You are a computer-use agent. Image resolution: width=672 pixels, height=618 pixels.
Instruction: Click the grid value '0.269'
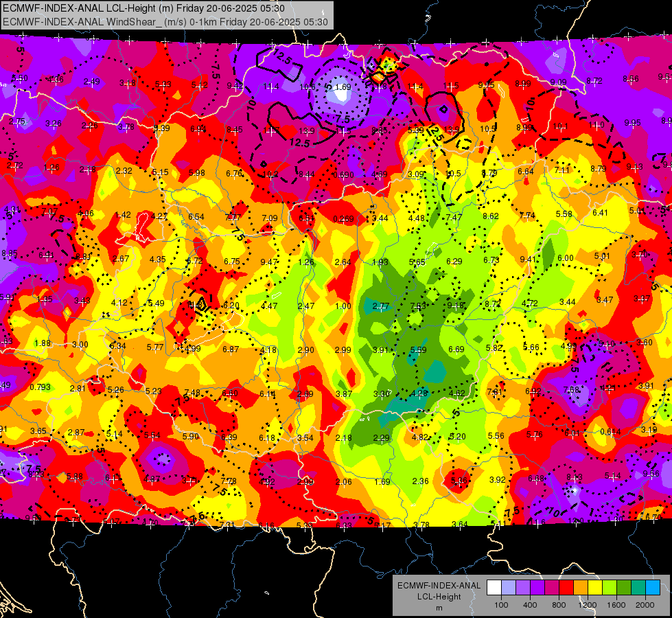point(344,219)
